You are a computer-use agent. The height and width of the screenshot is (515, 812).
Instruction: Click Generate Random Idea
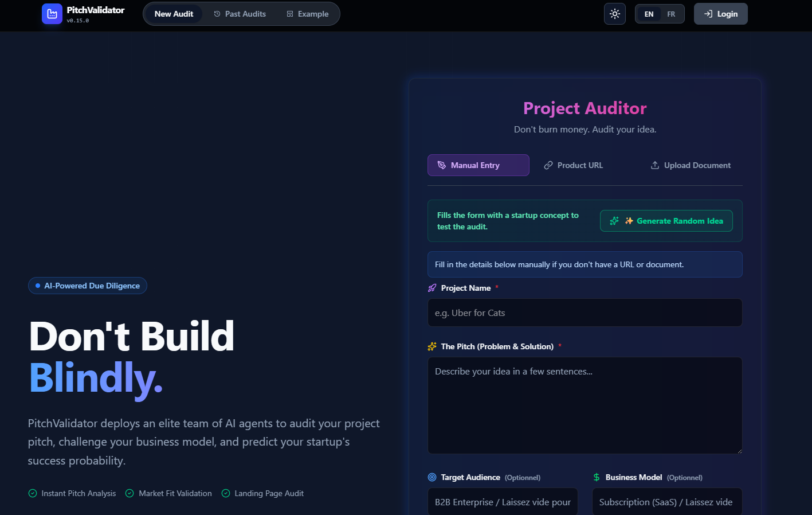(x=666, y=220)
